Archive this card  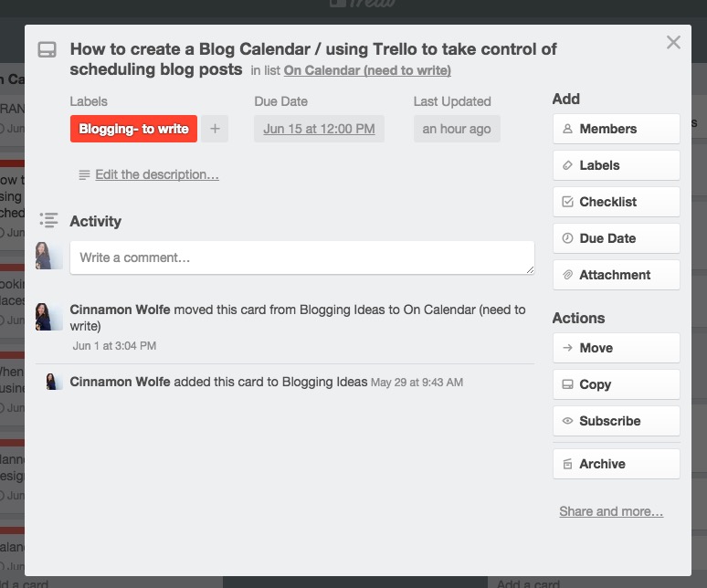click(616, 464)
